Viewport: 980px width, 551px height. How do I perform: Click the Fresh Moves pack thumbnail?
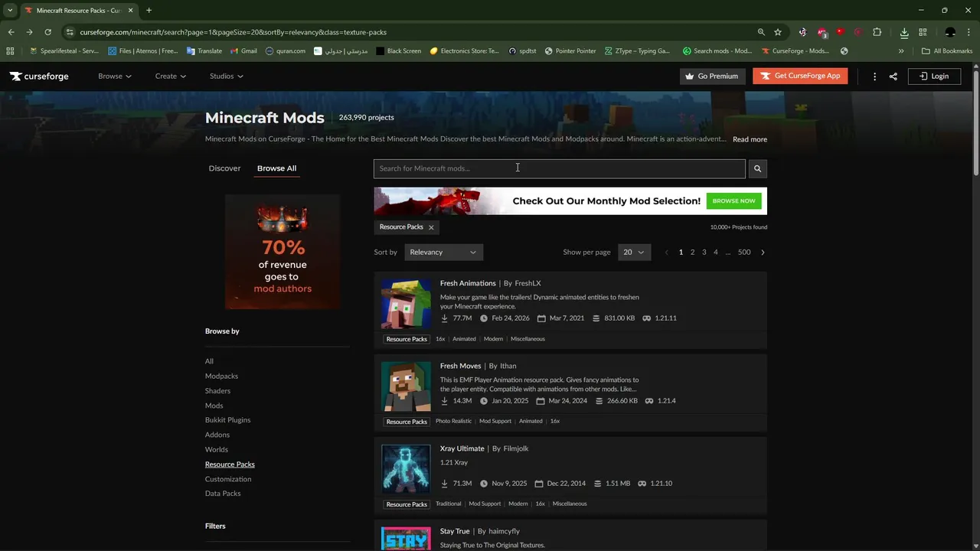tap(406, 386)
